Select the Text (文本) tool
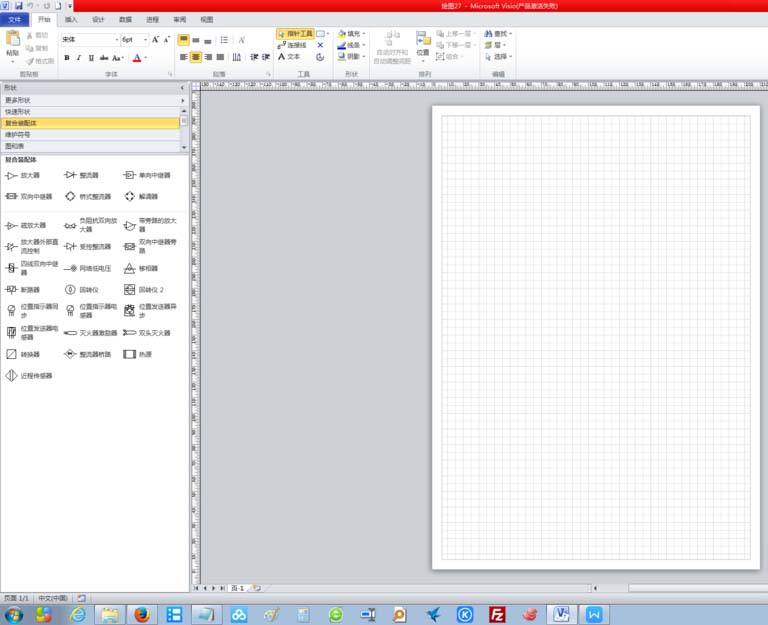Image resolution: width=768 pixels, height=625 pixels. point(289,57)
